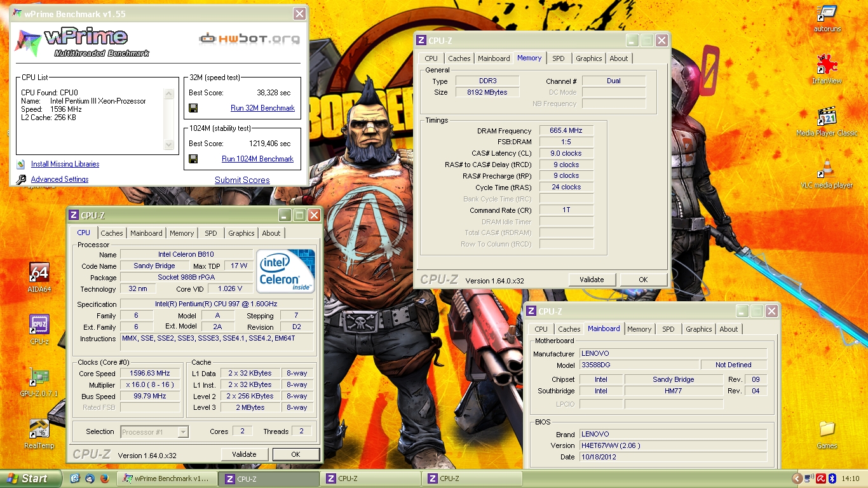Click the Multiplier value x 16.0 (8 - 16)
The width and height of the screenshot is (868, 488).
point(150,384)
